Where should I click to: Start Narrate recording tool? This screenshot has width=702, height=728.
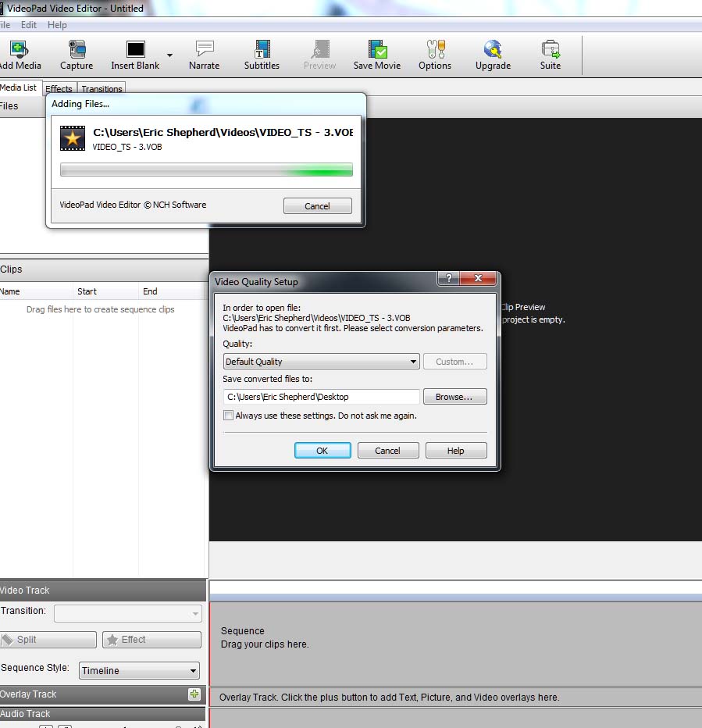(204, 50)
